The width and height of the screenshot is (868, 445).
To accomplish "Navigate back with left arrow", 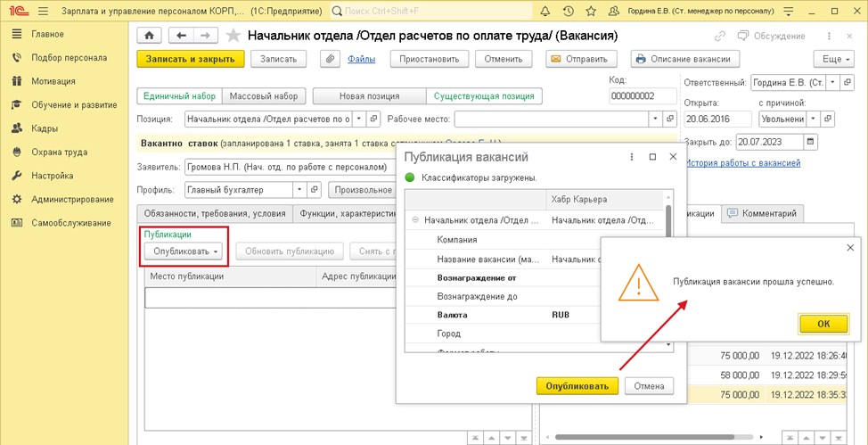I will 181,36.
